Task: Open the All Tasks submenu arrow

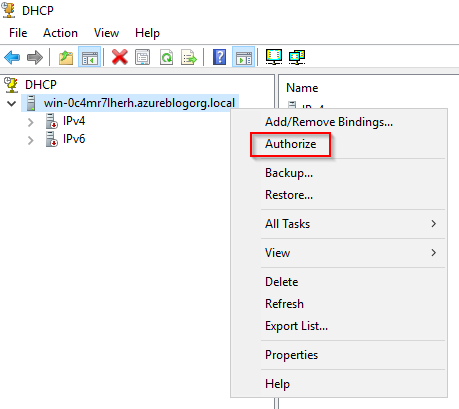Action: click(433, 224)
